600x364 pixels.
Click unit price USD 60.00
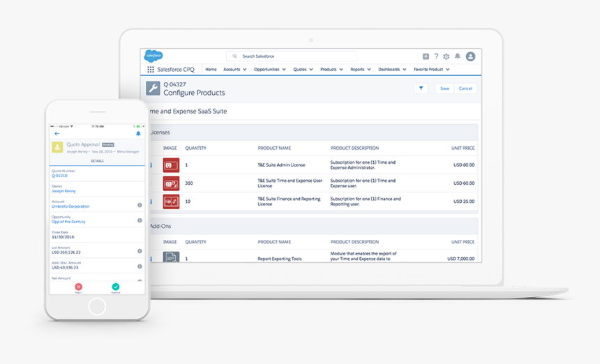(464, 183)
